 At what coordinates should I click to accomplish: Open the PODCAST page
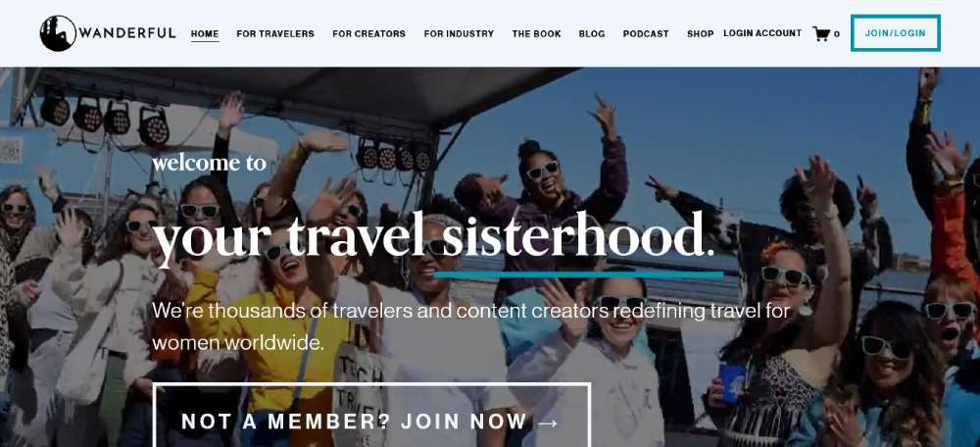pyautogui.click(x=646, y=33)
